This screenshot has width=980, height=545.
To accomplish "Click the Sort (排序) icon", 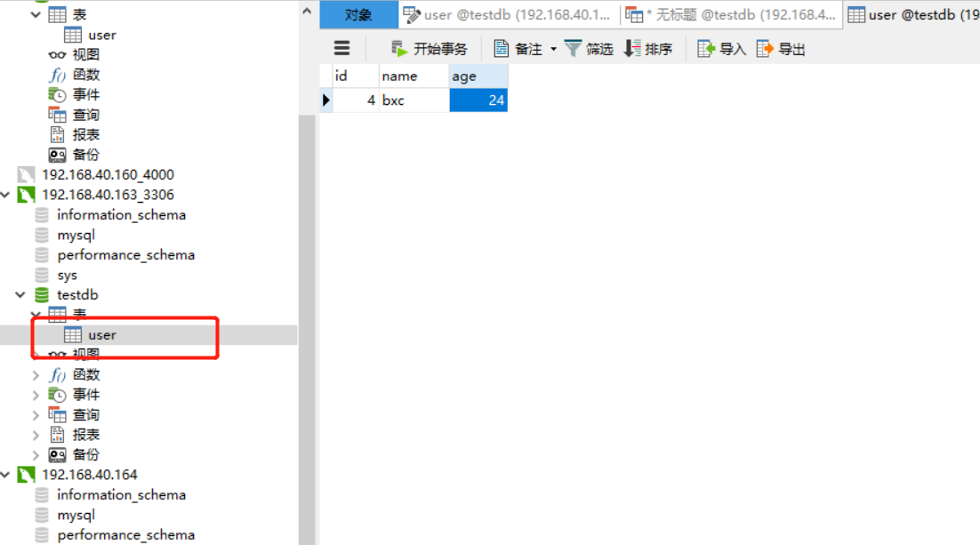I will [632, 49].
